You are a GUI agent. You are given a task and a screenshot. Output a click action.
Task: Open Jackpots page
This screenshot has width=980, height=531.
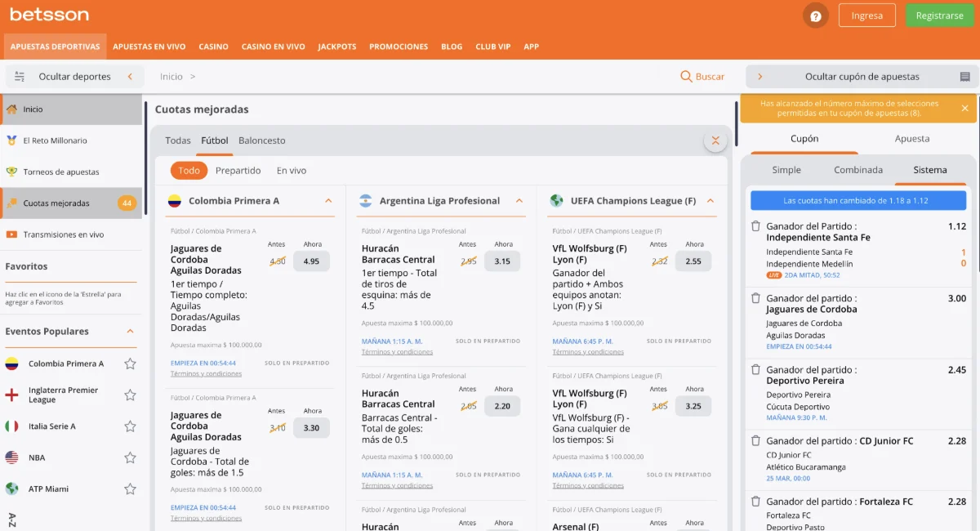point(337,47)
